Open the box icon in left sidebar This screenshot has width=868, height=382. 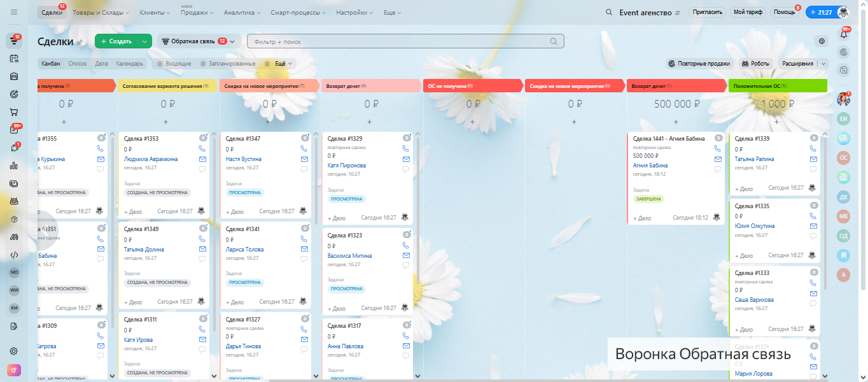pos(14,219)
